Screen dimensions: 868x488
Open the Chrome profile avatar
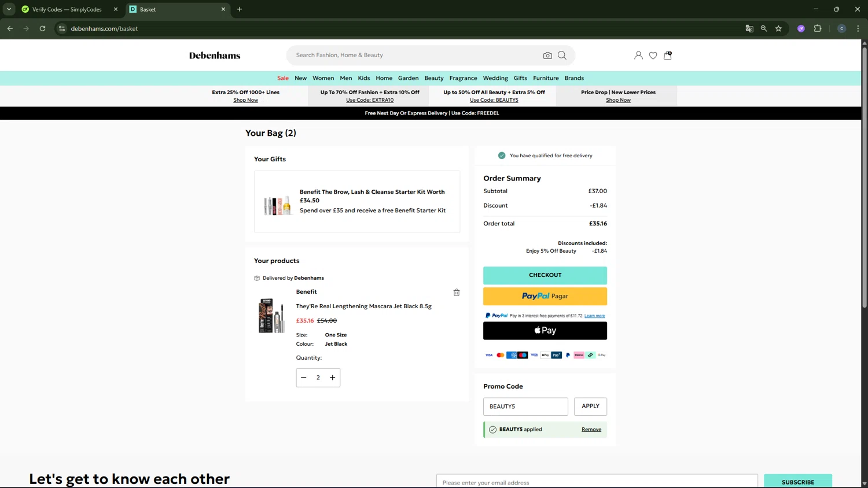pyautogui.click(x=842, y=28)
